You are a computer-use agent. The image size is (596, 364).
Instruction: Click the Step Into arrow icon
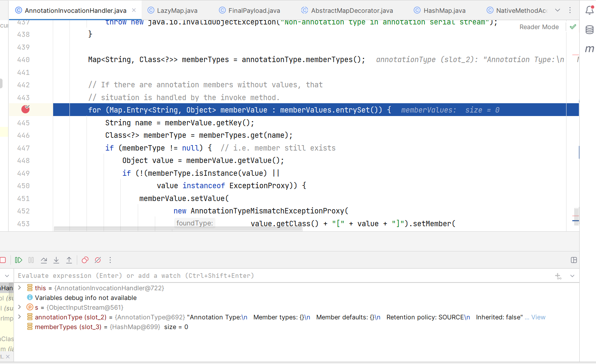coord(56,260)
